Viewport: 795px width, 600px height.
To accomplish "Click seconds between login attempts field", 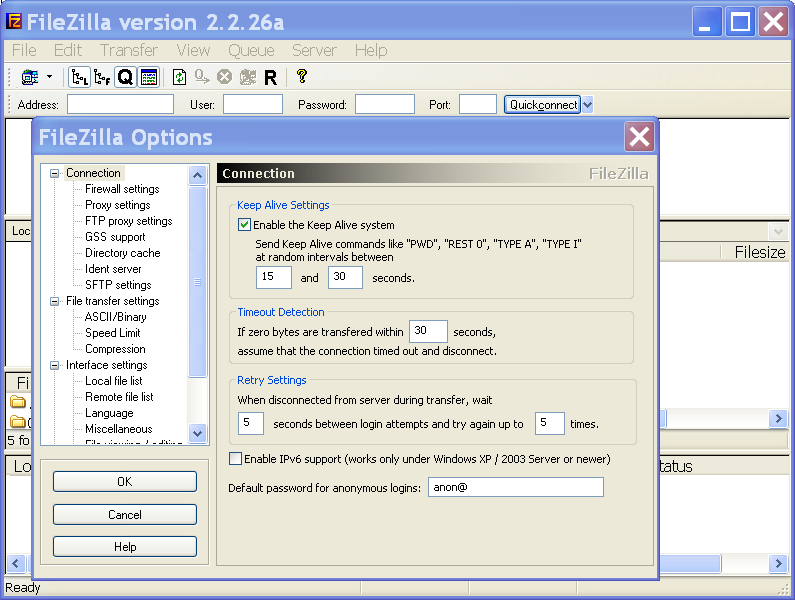I will (251, 423).
